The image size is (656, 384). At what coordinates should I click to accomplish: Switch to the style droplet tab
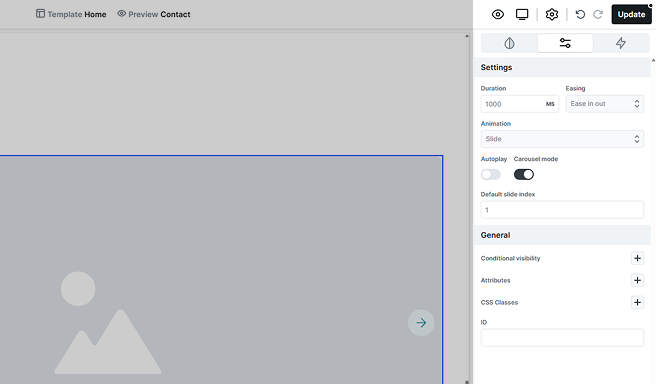coord(509,43)
